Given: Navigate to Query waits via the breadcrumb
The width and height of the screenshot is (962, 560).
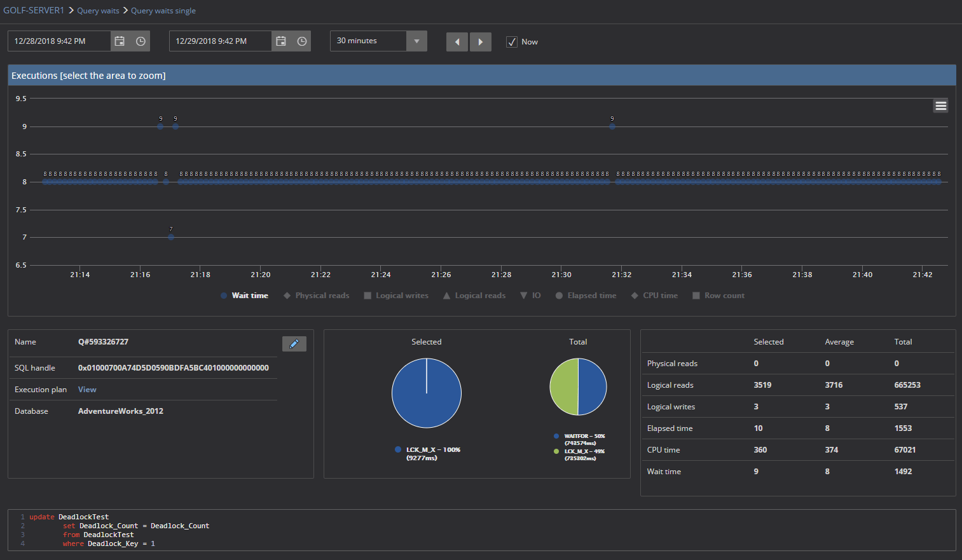Looking at the screenshot, I should pos(98,10).
